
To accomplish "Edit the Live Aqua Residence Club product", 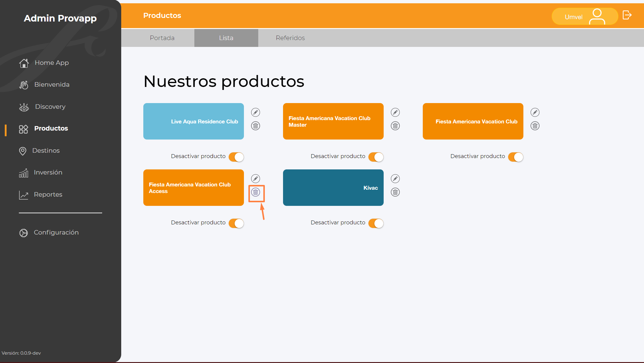I will pos(255,112).
